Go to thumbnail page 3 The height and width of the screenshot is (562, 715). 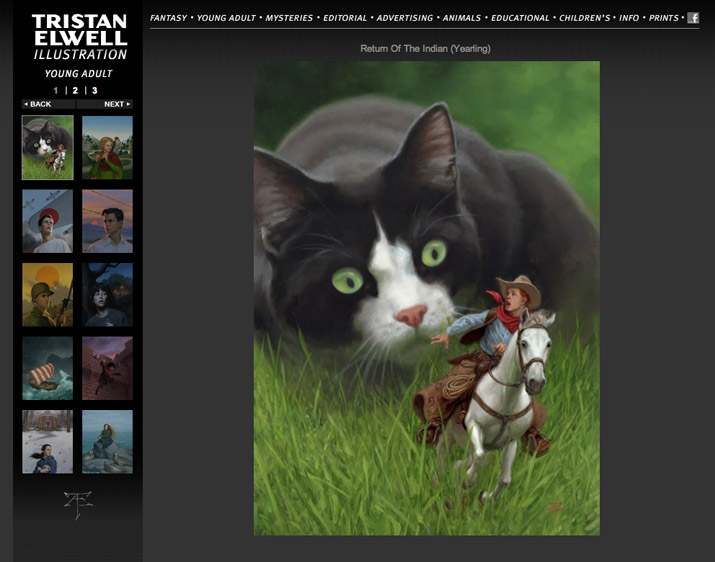[x=95, y=90]
